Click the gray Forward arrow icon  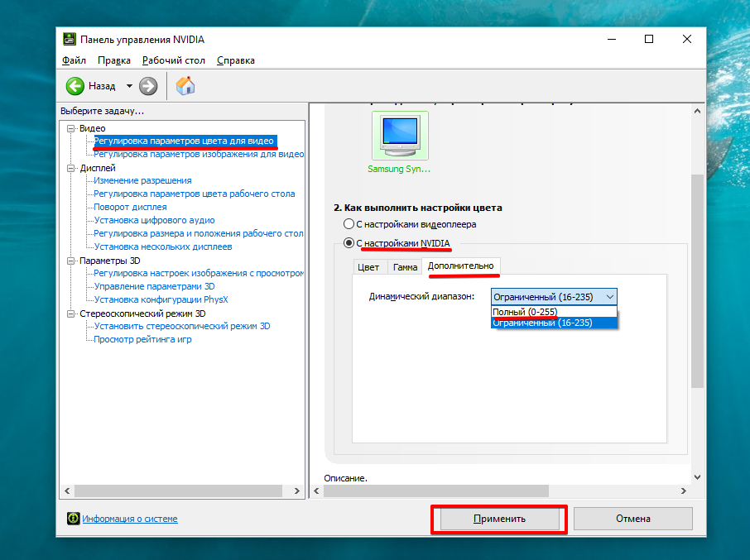click(x=148, y=86)
